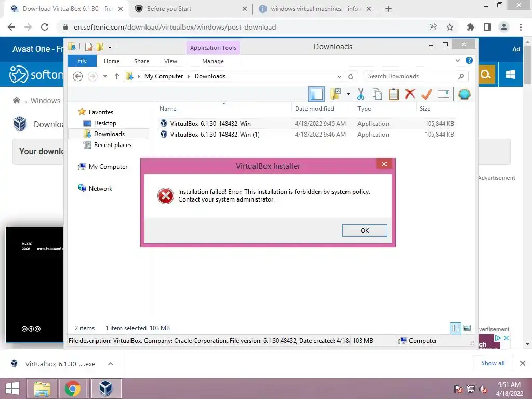This screenshot has width=532, height=399.
Task: Click the Windows Start button
Action: click(x=12, y=389)
